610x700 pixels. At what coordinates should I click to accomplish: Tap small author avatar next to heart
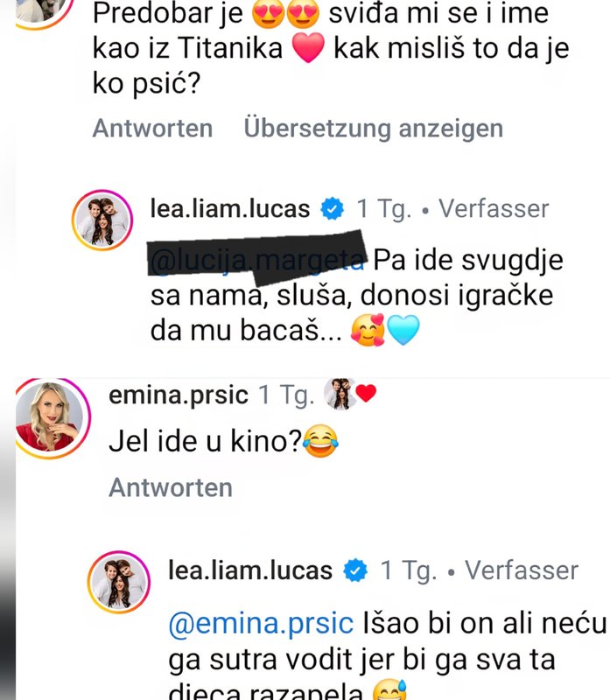pyautogui.click(x=339, y=394)
